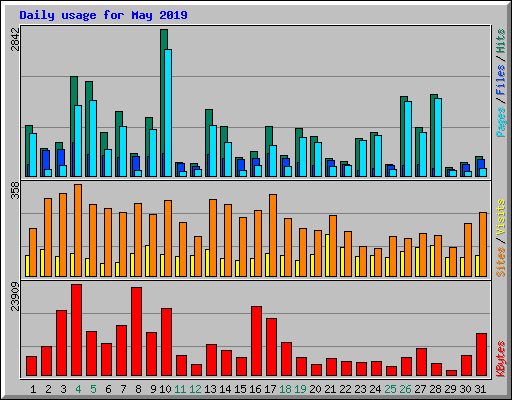Image resolution: width=512 pixels, height=400 pixels.
Task: Select the 23909 KBytes axis value
Action: [15, 296]
